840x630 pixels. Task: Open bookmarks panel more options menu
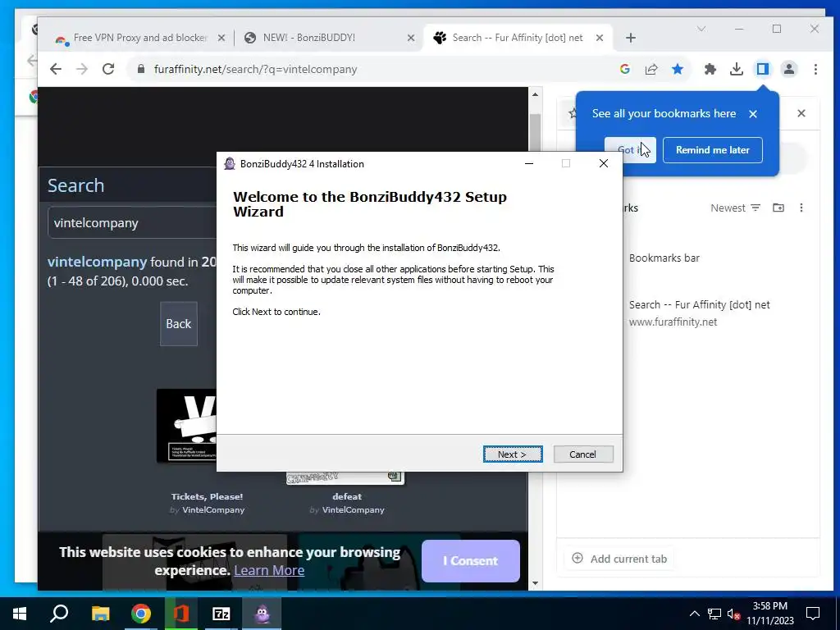[801, 208]
